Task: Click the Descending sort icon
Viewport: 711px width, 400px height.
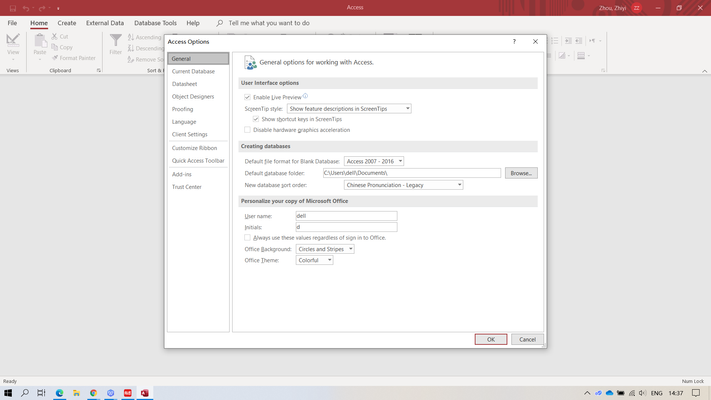Action: coord(131,48)
